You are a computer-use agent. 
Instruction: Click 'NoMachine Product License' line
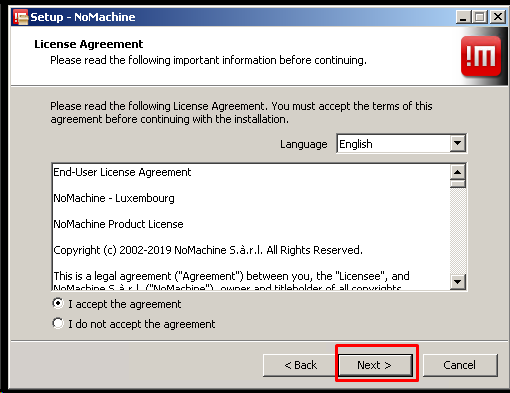coord(118,224)
